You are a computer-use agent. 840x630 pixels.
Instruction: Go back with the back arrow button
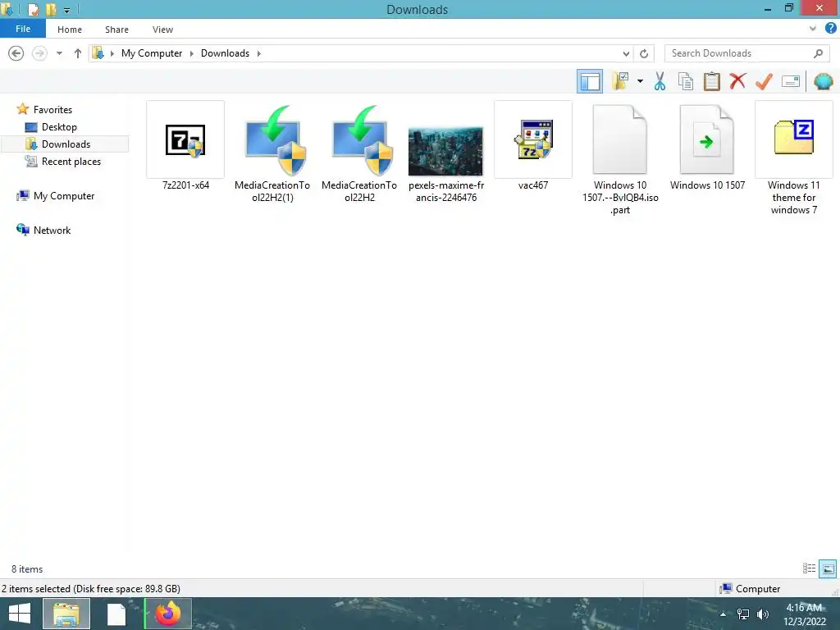(x=16, y=53)
